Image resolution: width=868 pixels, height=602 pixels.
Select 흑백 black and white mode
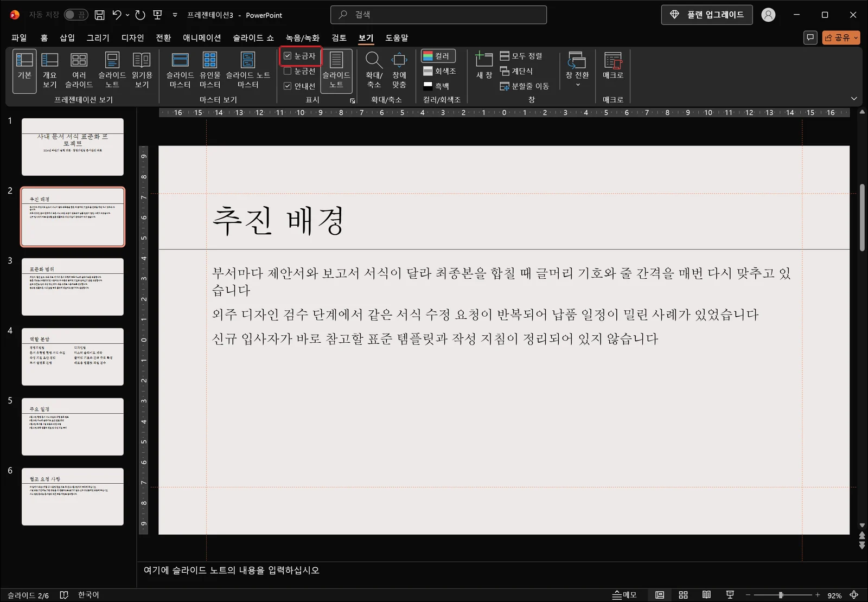tap(436, 86)
